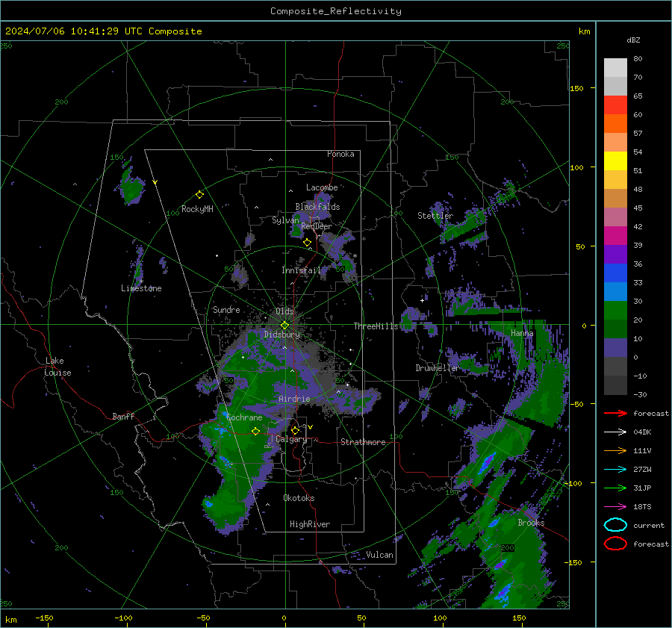Select the 39 dBZ magenta color swatch
Screen dimensions: 672x628
point(615,235)
